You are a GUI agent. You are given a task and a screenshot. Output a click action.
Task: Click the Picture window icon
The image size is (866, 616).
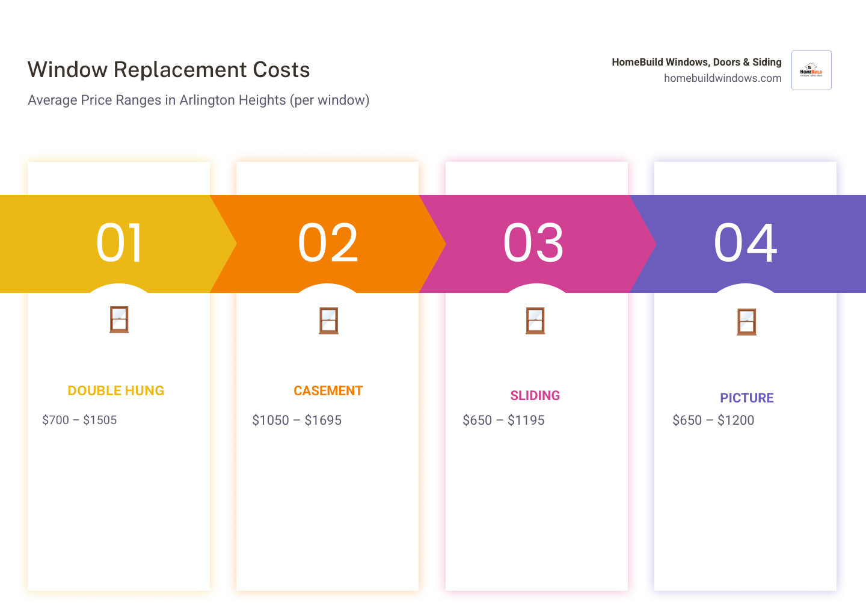[x=746, y=320]
